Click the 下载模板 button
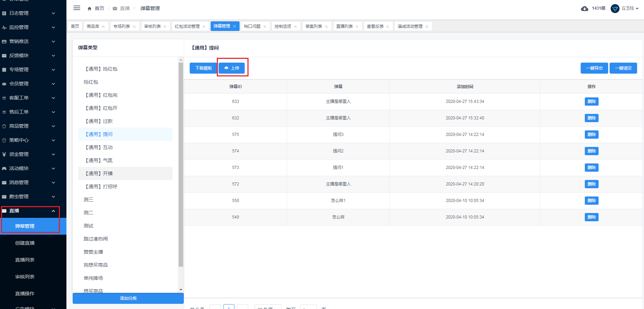644x309 pixels. pyautogui.click(x=203, y=68)
